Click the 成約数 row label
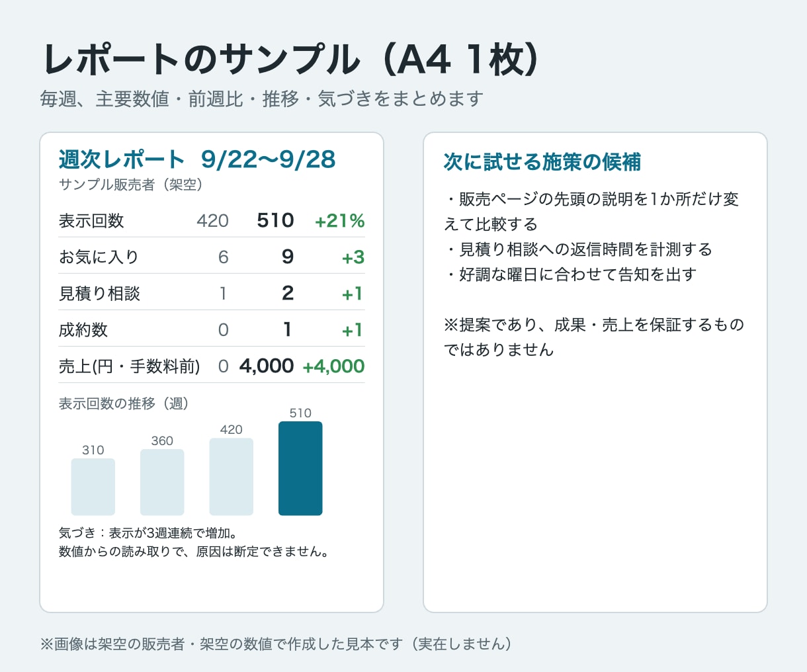807x672 pixels. (x=83, y=329)
